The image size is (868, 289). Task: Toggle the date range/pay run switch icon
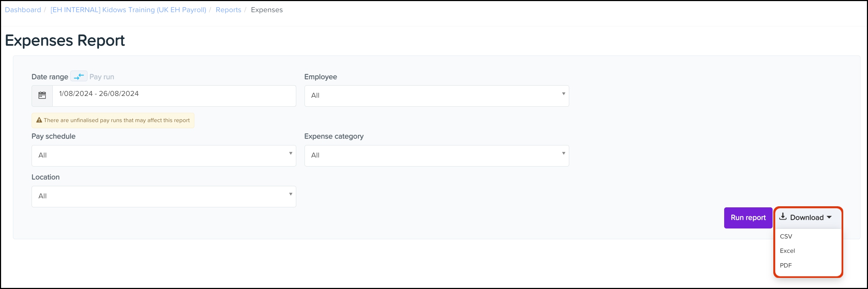click(x=79, y=76)
